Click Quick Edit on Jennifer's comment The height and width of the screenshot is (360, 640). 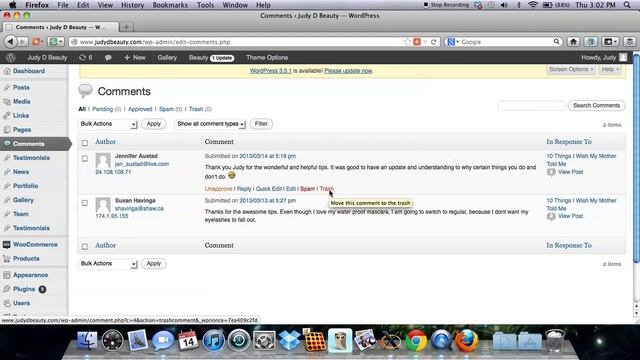pyautogui.click(x=269, y=189)
